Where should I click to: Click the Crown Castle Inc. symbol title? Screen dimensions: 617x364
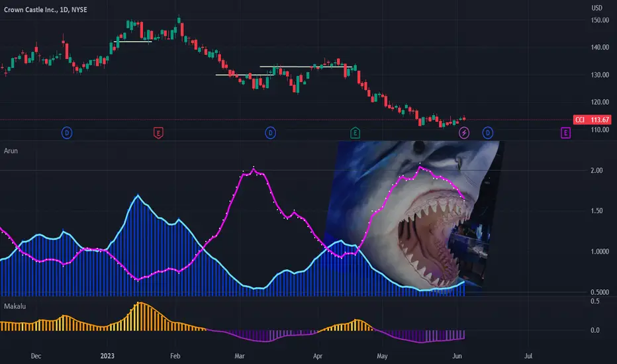pyautogui.click(x=45, y=9)
